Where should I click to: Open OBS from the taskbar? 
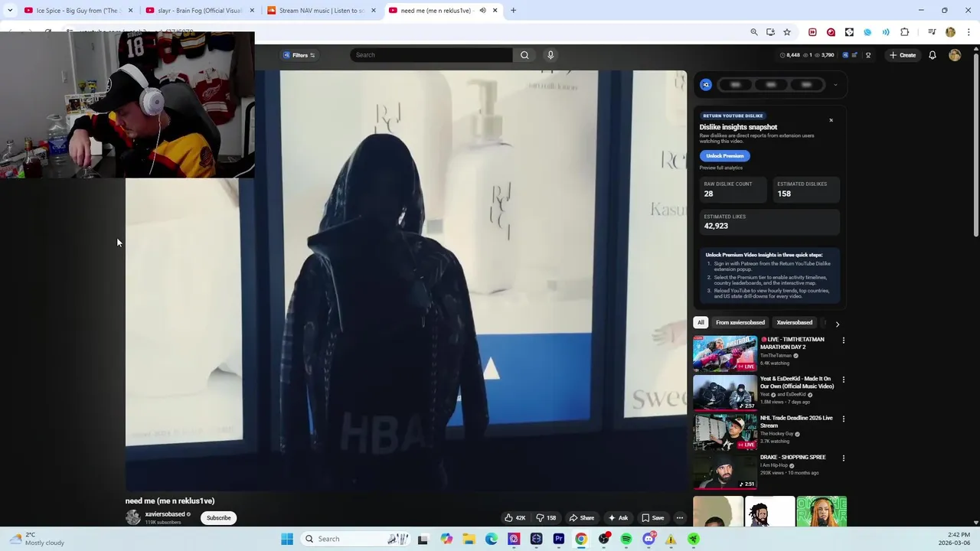[x=604, y=539]
